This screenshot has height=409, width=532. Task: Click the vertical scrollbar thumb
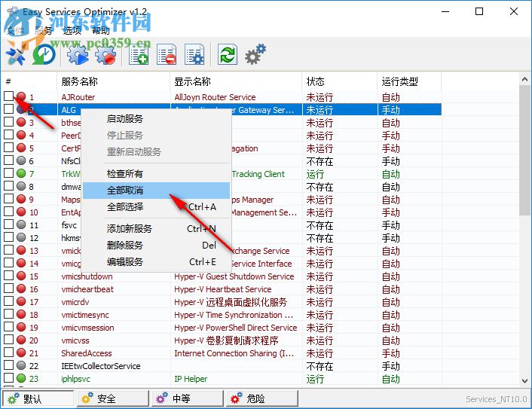[x=524, y=150]
